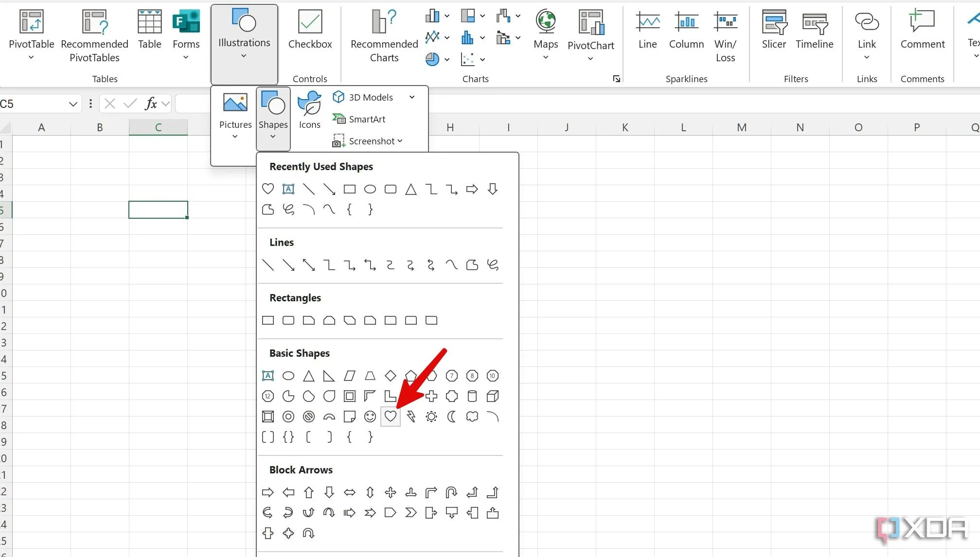Screen dimensions: 980x557
Task: Insert SmartArt graphic
Action: pyautogui.click(x=359, y=119)
